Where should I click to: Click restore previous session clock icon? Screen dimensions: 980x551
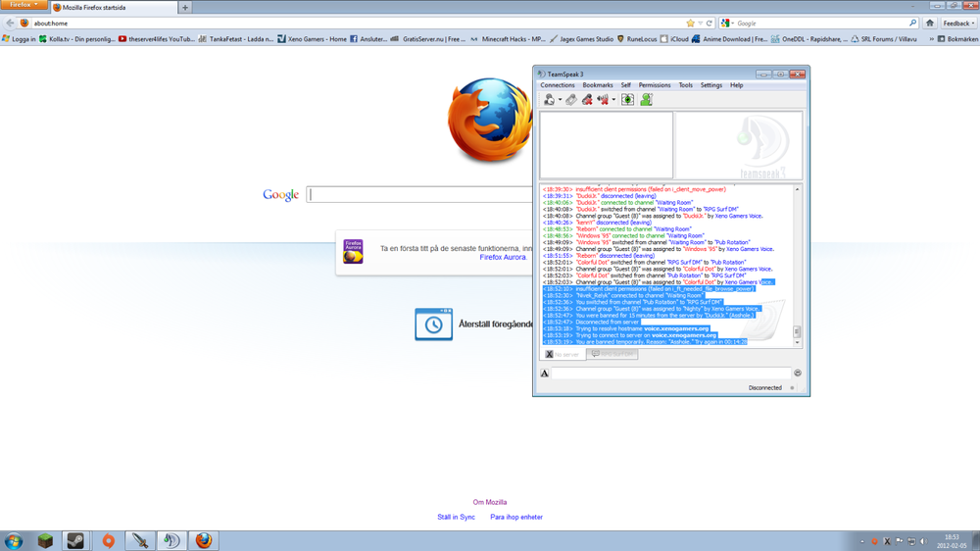coord(433,324)
